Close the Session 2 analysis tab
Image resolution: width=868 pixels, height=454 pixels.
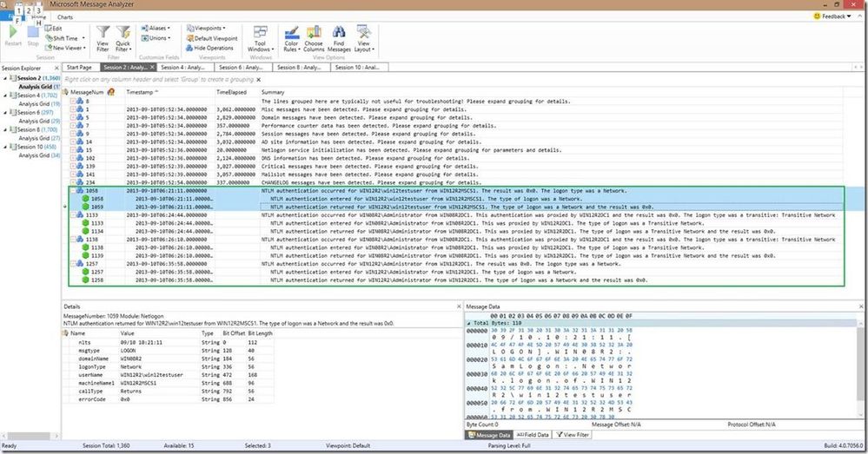tap(152, 68)
